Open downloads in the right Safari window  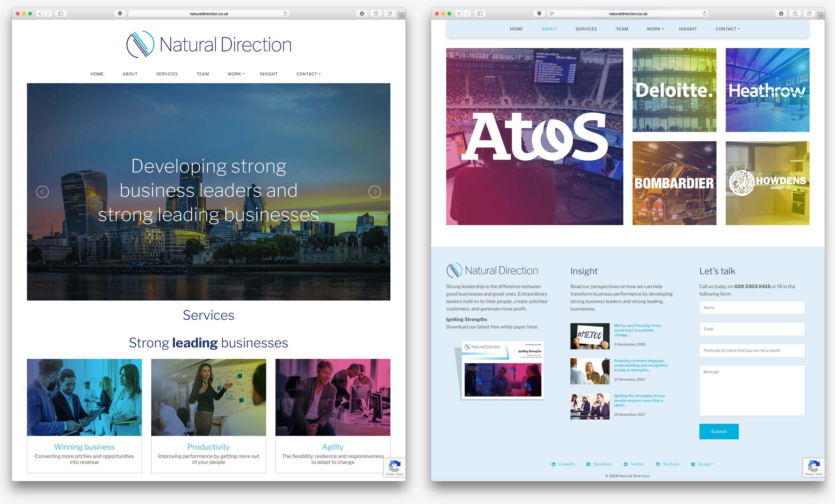(781, 14)
